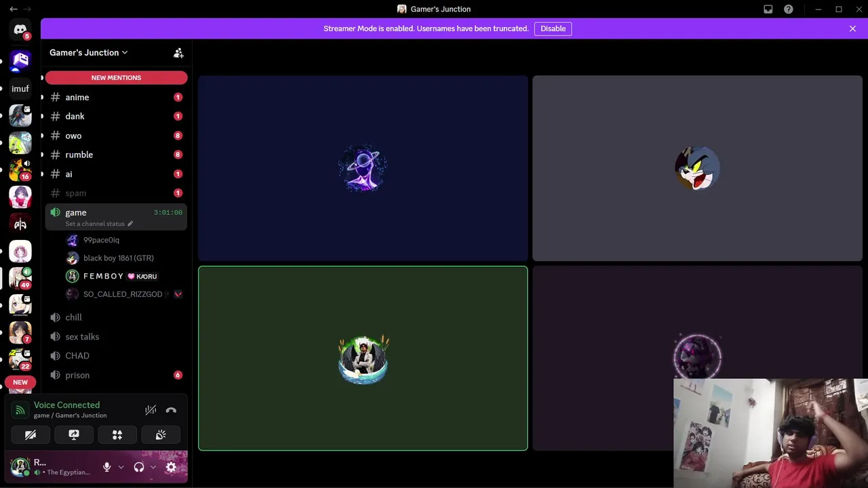Screen dimensions: 868x488
Task: Open the server with 7 unread badge
Action: coord(20,332)
